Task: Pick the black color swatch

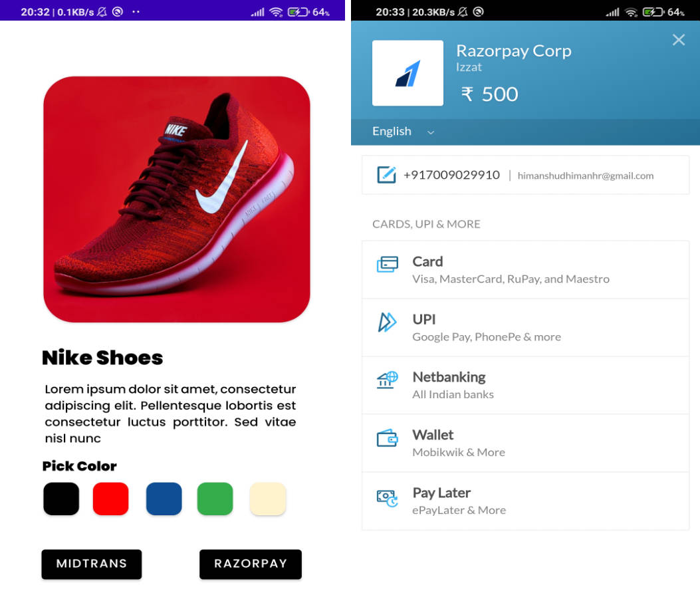Action: 61,499
